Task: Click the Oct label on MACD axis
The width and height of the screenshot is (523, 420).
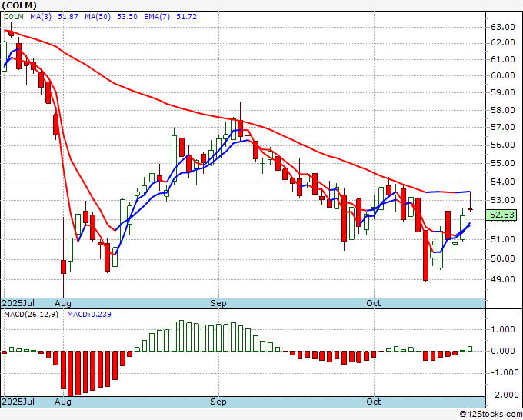Action: coord(373,402)
